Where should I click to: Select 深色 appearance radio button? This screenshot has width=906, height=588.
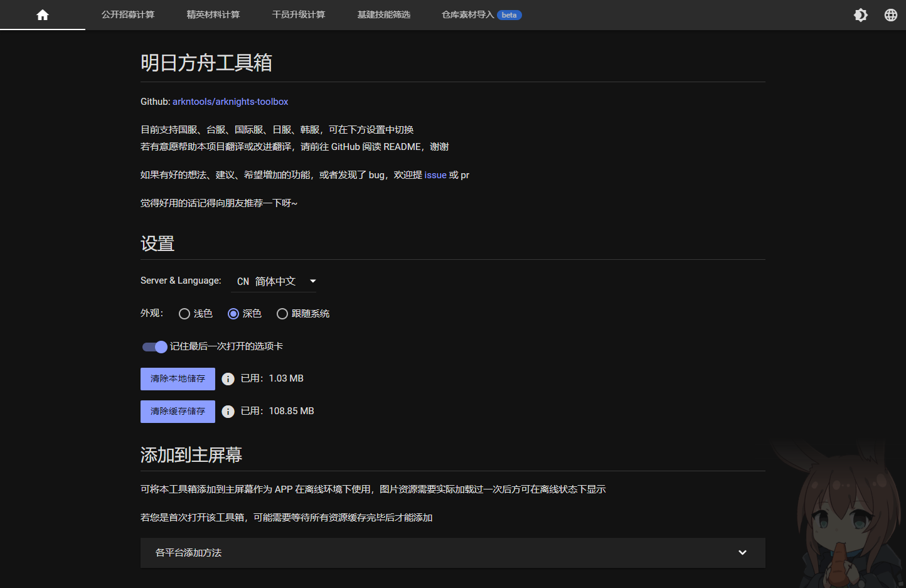[x=233, y=313]
